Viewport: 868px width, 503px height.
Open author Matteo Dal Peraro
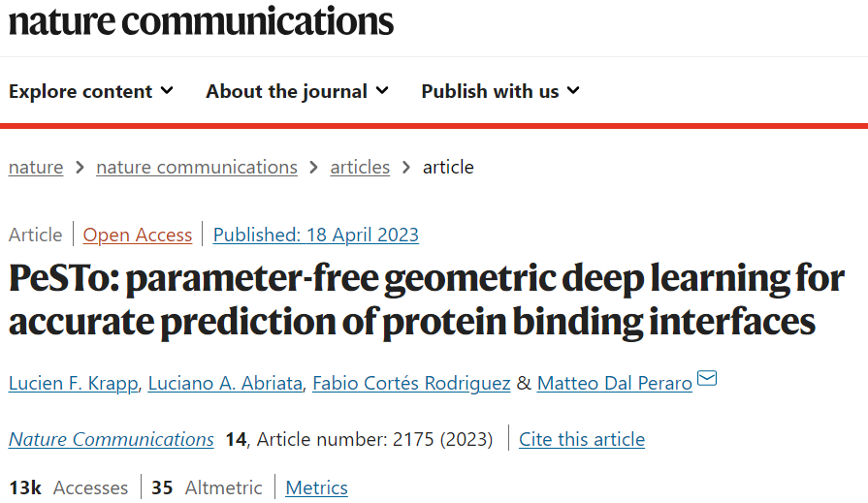point(615,383)
